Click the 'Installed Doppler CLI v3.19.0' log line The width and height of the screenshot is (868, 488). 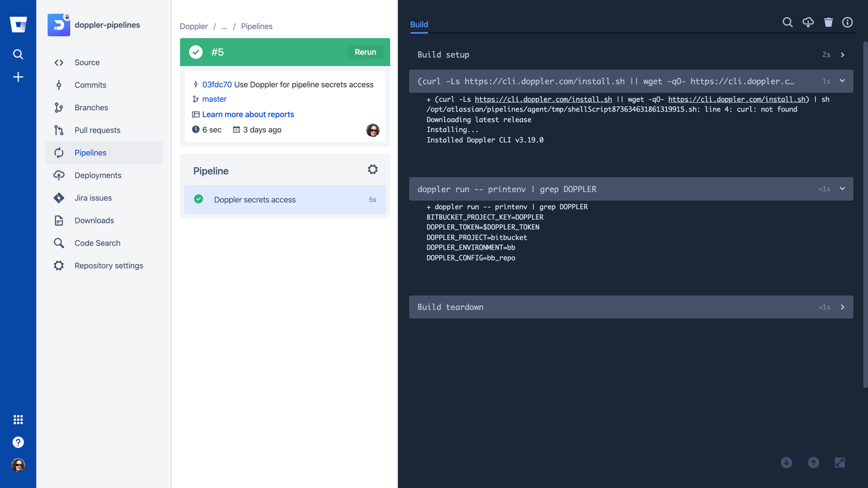pyautogui.click(x=485, y=140)
